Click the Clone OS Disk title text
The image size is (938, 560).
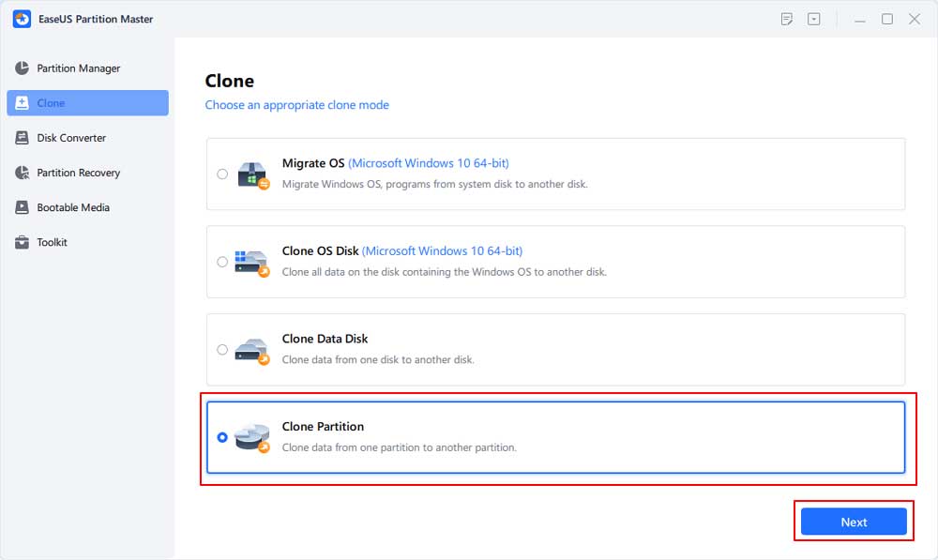click(x=320, y=250)
